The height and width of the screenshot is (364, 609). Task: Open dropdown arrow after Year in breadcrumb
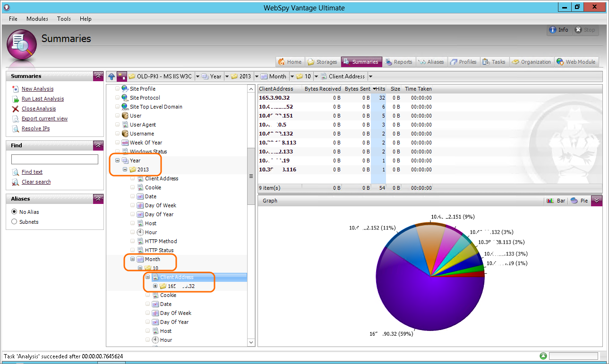227,76
